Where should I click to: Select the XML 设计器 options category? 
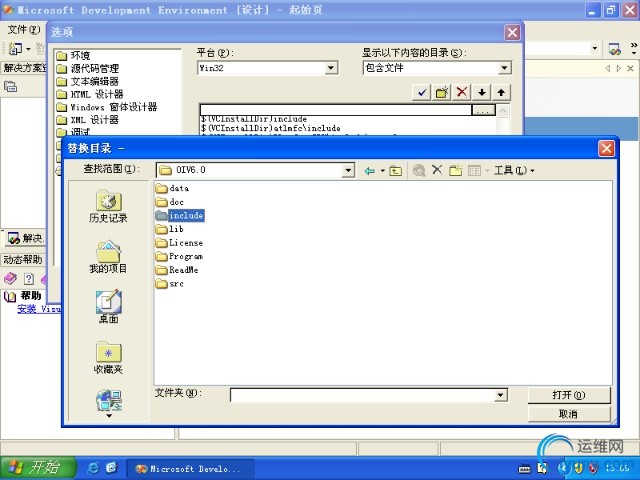click(x=87, y=120)
